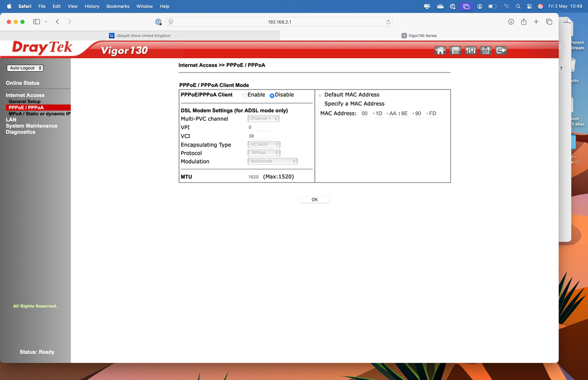Click the save floppy disk icon
The width and height of the screenshot is (588, 380).
pyautogui.click(x=486, y=50)
